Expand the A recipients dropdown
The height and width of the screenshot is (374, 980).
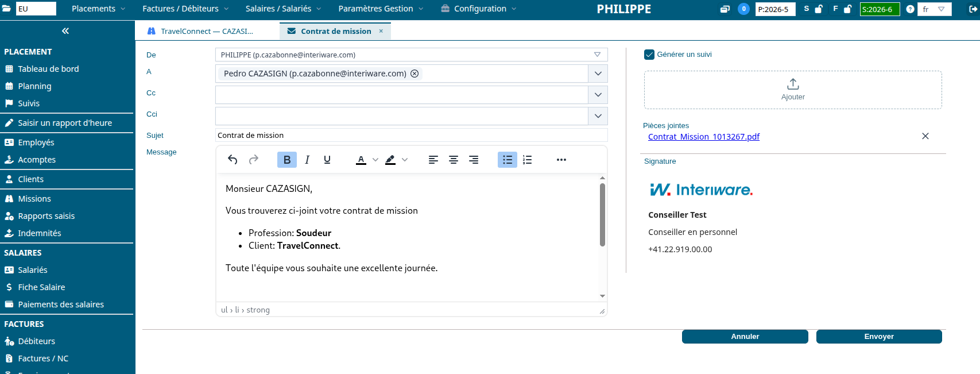tap(598, 74)
